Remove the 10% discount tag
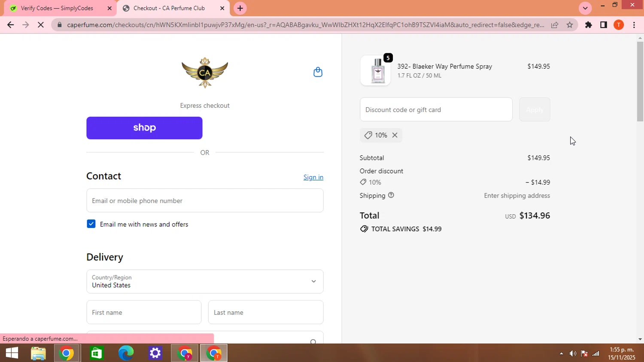Viewport: 644px width, 362px height. [x=395, y=135]
